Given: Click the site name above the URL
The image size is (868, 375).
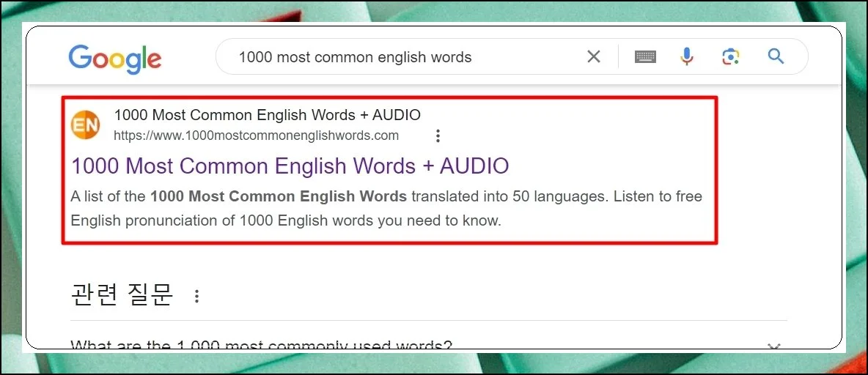Looking at the screenshot, I should pos(267,115).
